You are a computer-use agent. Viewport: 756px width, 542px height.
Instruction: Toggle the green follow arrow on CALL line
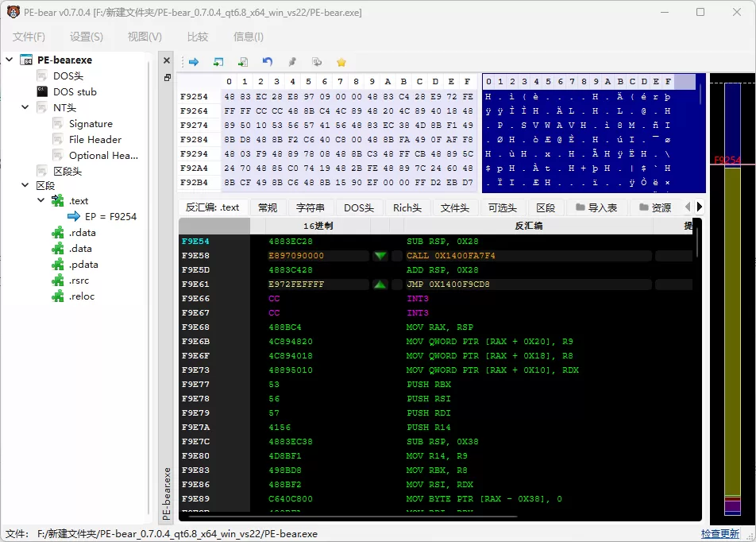pos(379,256)
